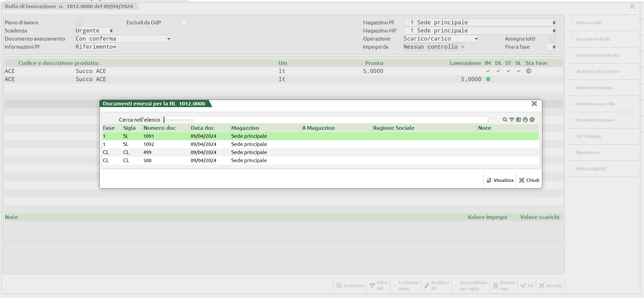Toggle the Piano di lavoro checkbox
The image size is (644, 298).
(x=79, y=23)
